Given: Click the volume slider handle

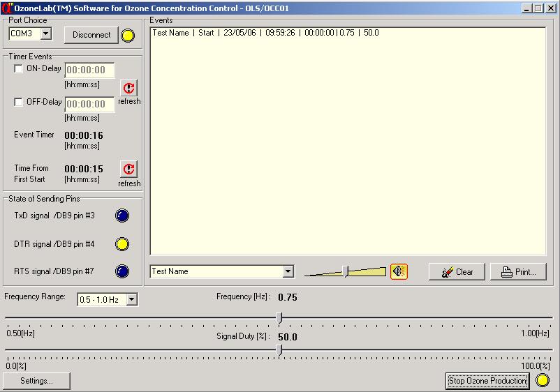Looking at the screenshot, I should pos(346,271).
